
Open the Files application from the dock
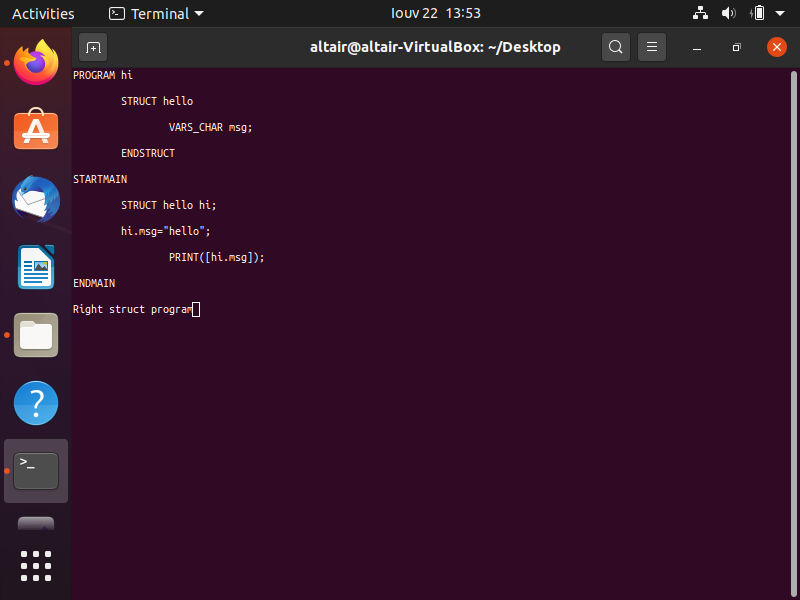tap(35, 335)
